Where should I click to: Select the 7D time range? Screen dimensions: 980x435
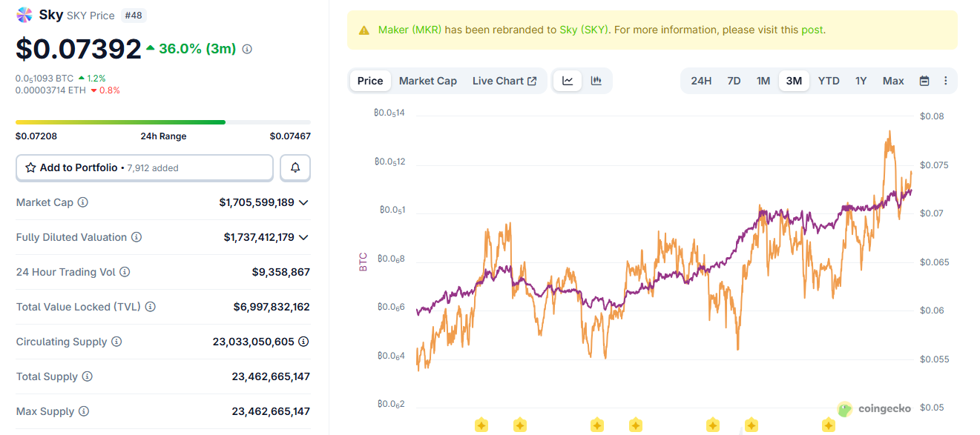click(734, 81)
